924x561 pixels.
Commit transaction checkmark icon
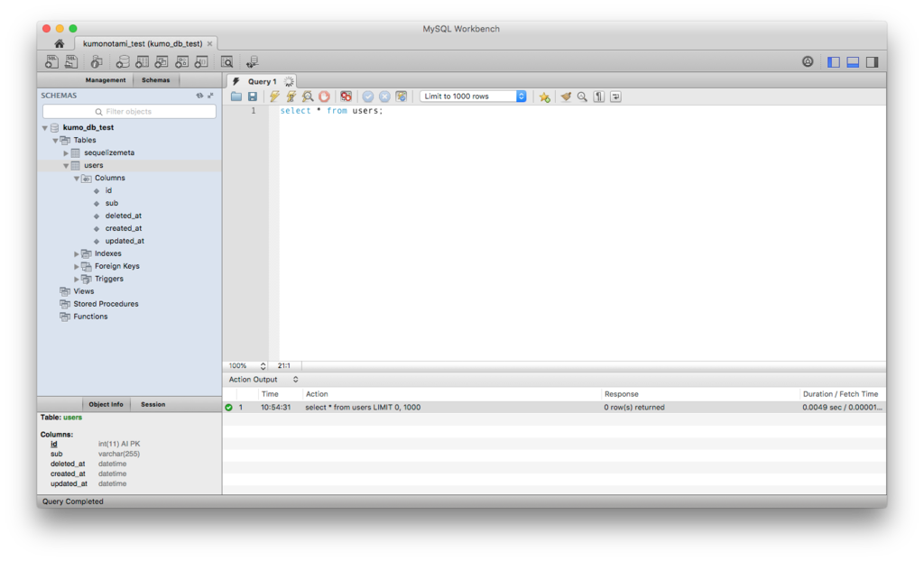368,96
